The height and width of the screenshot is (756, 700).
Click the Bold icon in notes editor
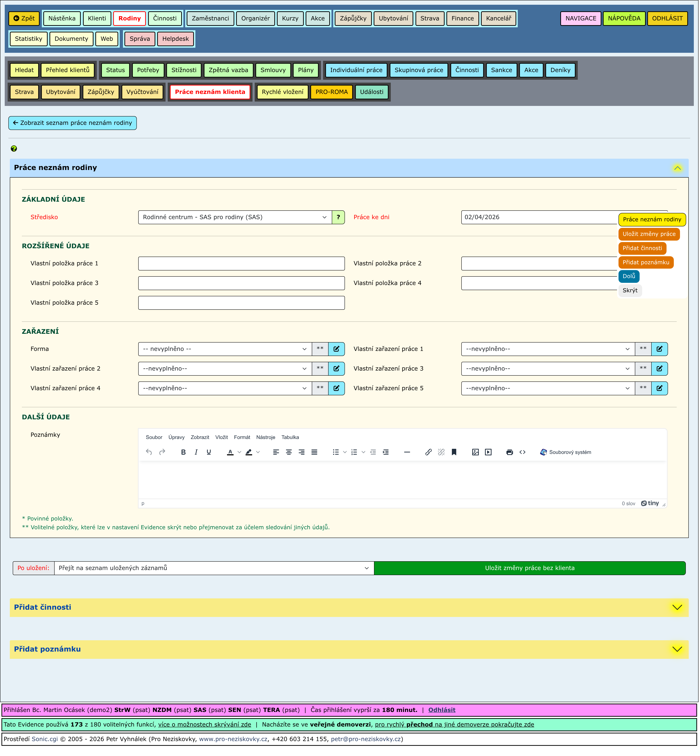point(183,452)
